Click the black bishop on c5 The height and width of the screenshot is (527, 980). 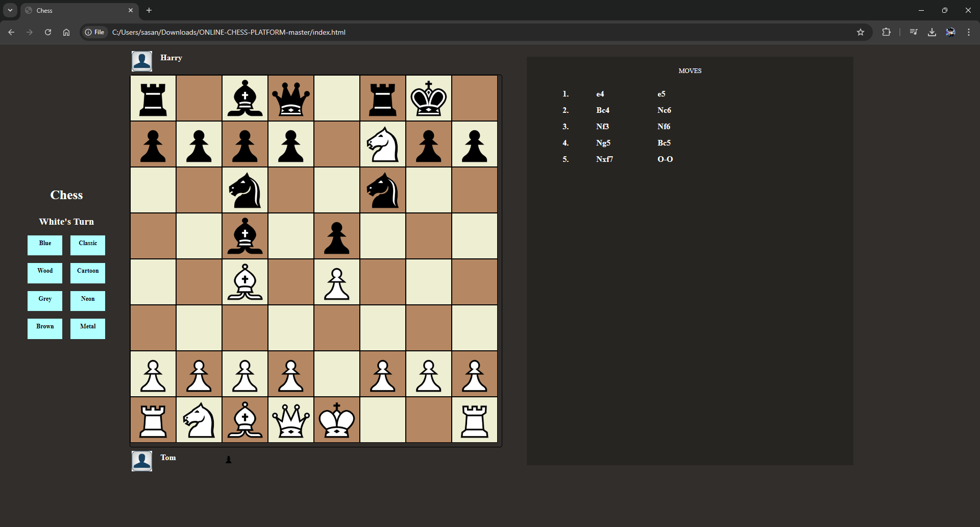tap(245, 236)
